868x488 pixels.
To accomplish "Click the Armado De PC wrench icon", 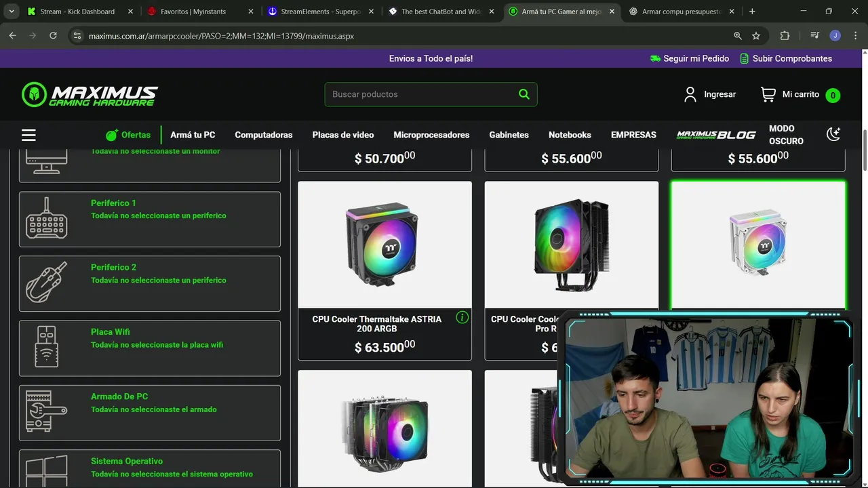I will tap(47, 411).
